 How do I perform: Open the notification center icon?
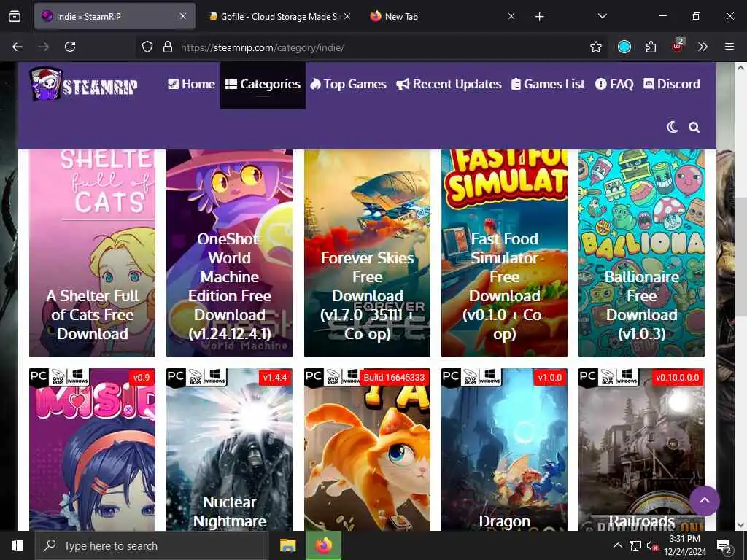point(724,546)
